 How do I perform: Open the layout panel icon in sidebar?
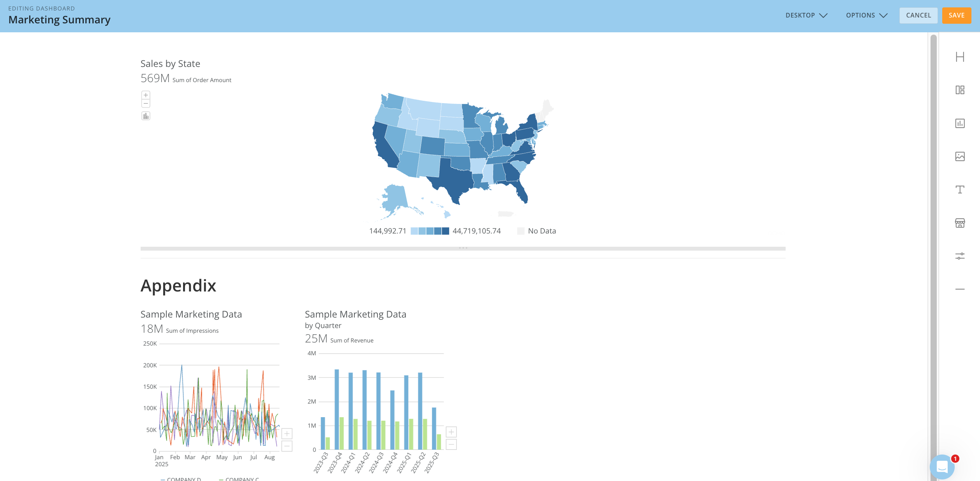pyautogui.click(x=960, y=90)
